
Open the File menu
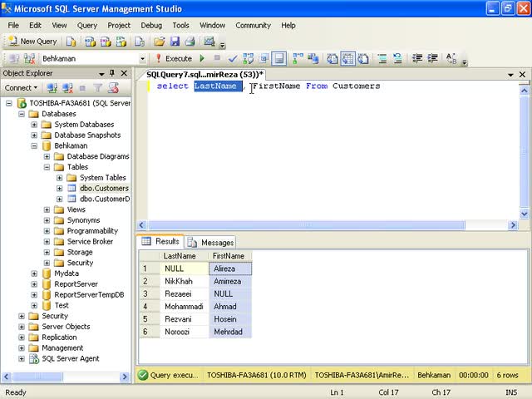13,26
